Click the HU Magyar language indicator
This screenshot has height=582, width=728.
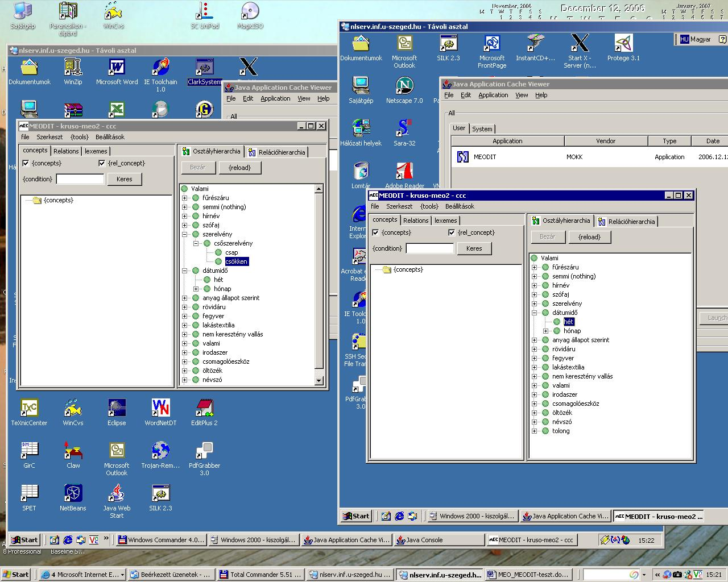(x=695, y=39)
